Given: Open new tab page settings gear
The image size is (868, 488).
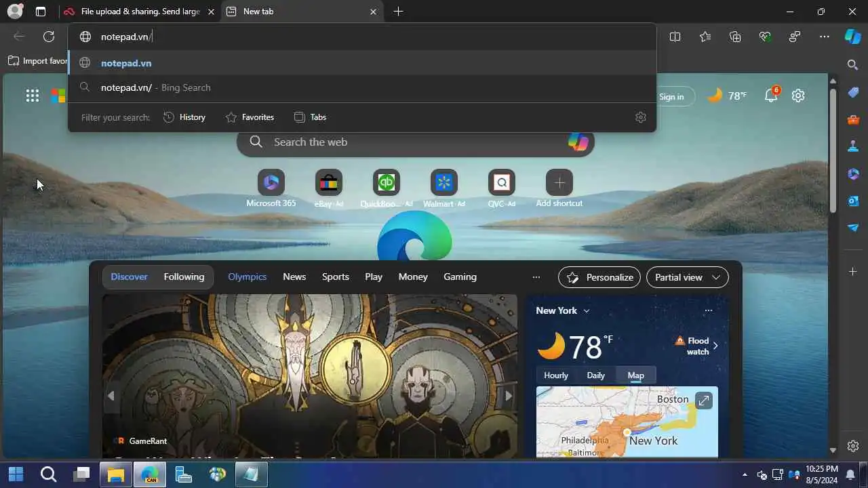Looking at the screenshot, I should click(x=798, y=96).
